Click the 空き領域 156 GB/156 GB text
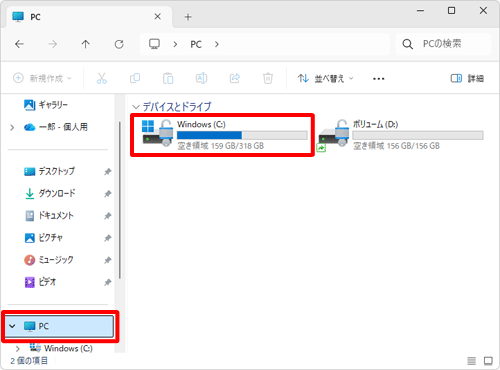This screenshot has width=500, height=370. (397, 146)
